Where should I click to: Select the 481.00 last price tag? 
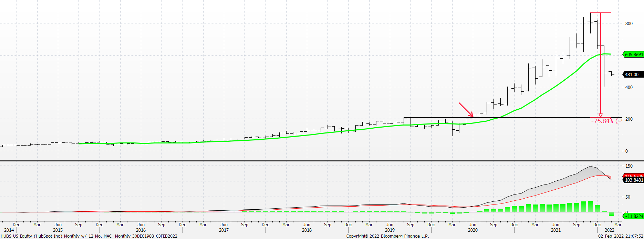click(x=633, y=74)
